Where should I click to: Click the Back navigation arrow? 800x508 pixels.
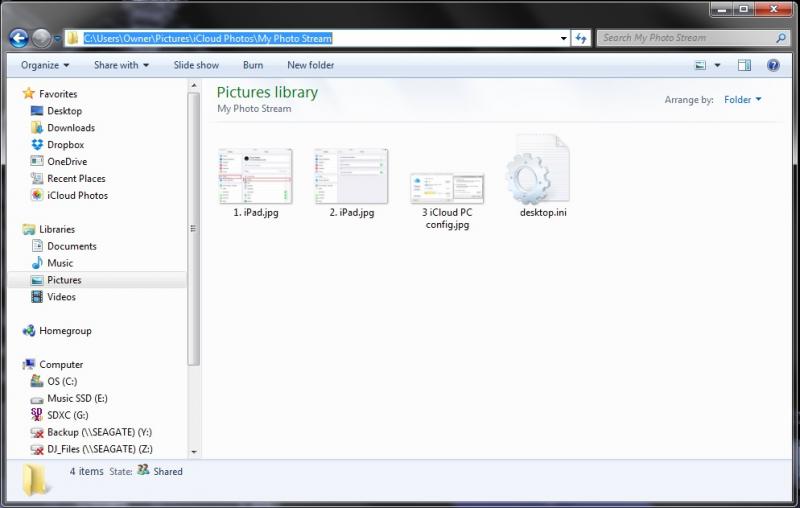point(18,38)
